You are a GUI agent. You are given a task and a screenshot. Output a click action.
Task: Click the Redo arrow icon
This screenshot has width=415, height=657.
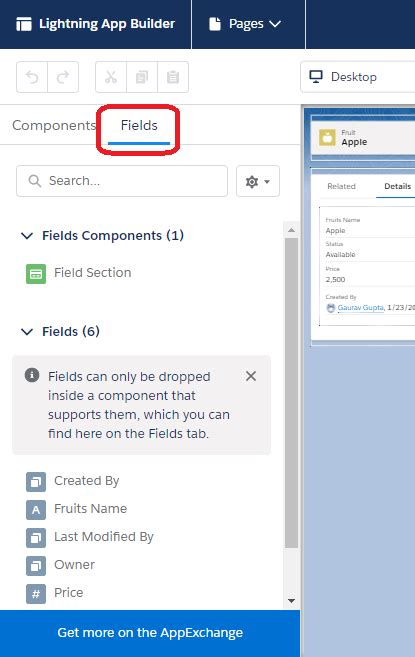(63, 77)
